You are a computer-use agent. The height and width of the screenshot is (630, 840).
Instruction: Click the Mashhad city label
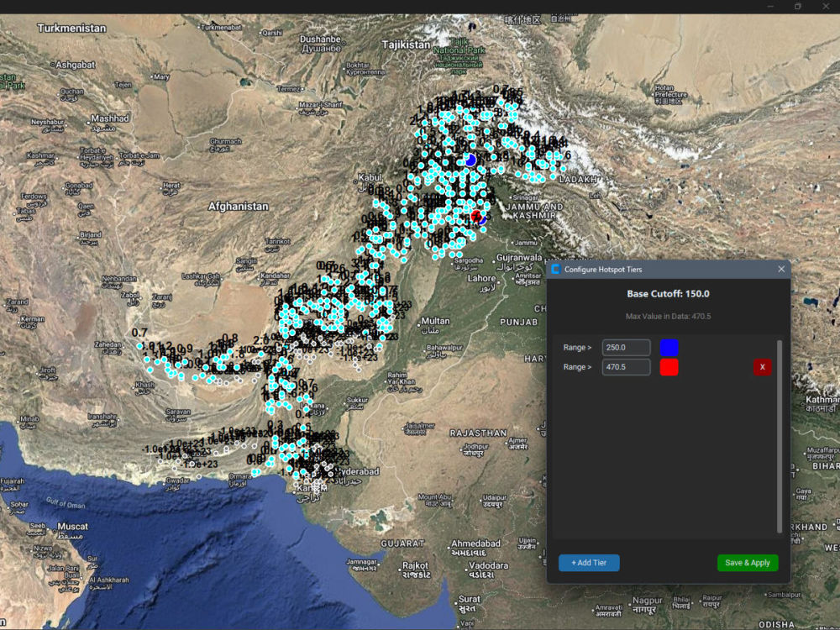[110, 118]
